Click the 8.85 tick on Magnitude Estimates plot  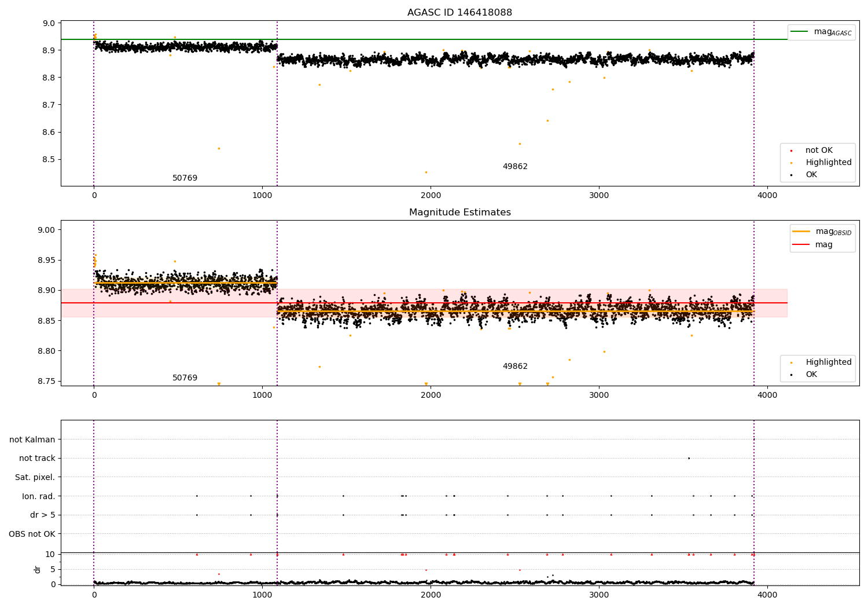click(x=47, y=321)
